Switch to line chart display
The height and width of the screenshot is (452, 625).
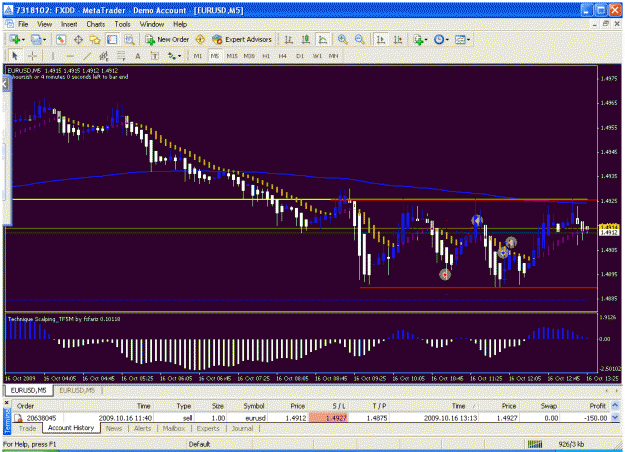(x=322, y=39)
